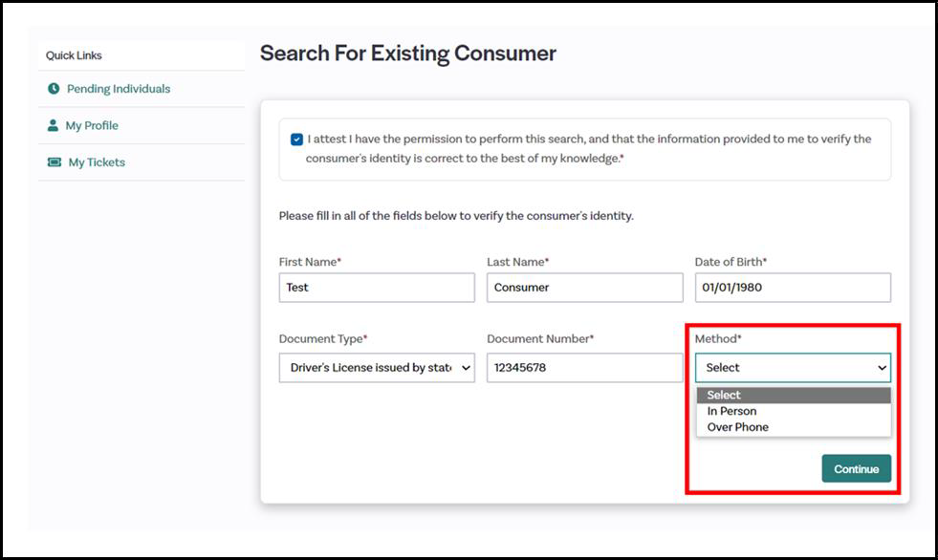Click the Search For Existing Consumer heading
Viewport: 938px width, 560px height.
(408, 54)
